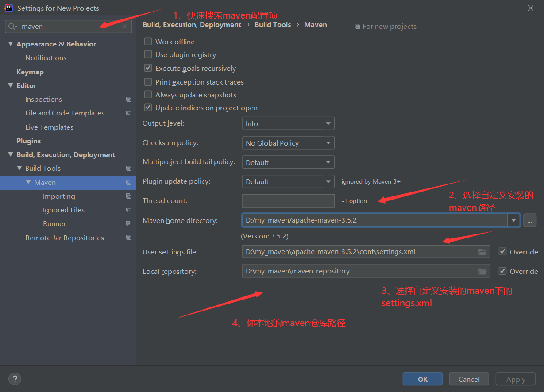Enable Always update snapshots checkbox
The image size is (544, 392).
(148, 95)
